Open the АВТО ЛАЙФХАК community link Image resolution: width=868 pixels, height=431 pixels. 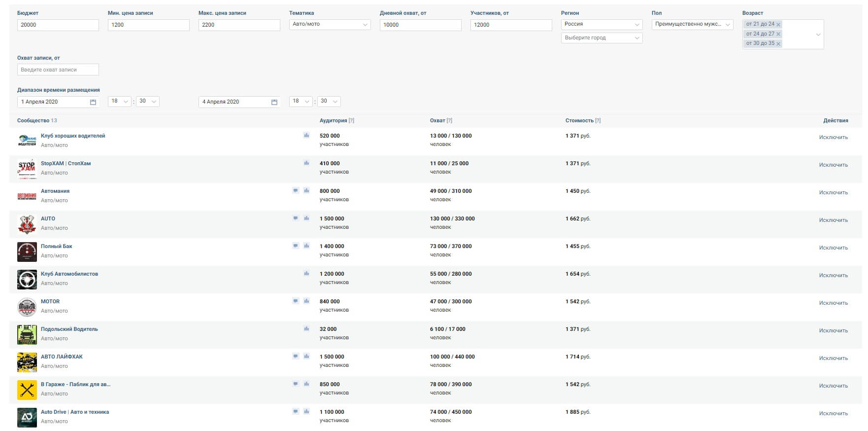pos(62,357)
